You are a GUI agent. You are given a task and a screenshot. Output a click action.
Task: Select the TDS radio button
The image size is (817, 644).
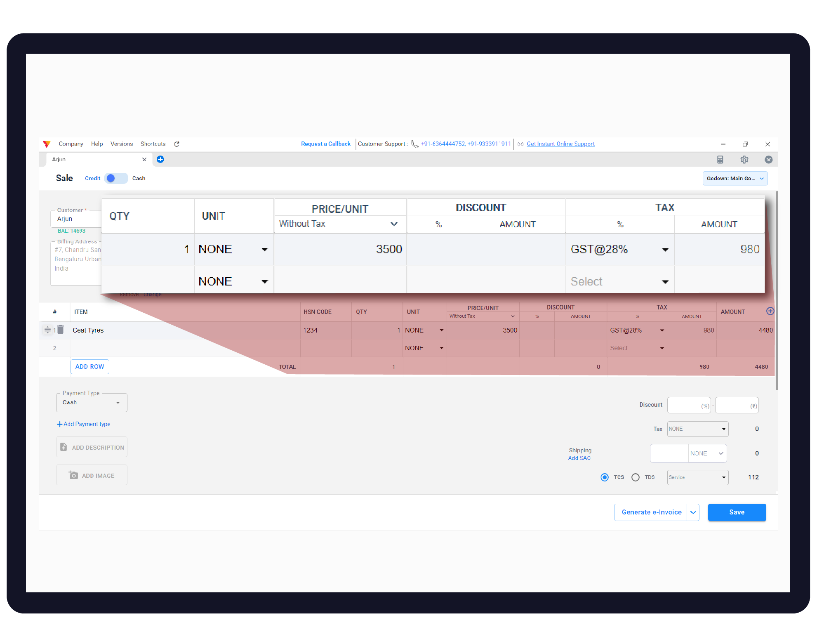(636, 477)
